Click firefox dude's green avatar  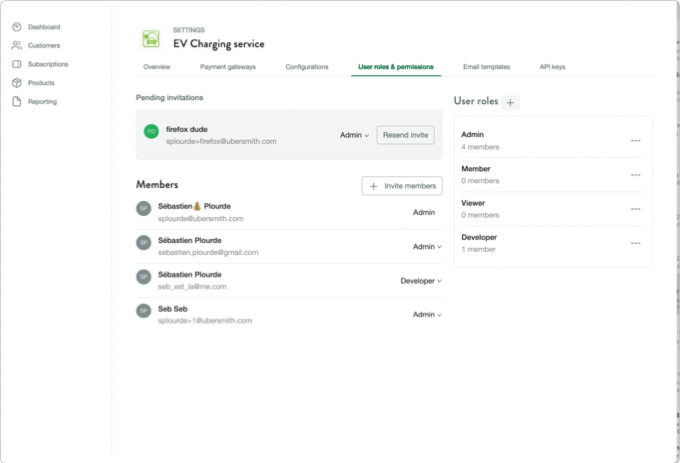click(x=151, y=131)
